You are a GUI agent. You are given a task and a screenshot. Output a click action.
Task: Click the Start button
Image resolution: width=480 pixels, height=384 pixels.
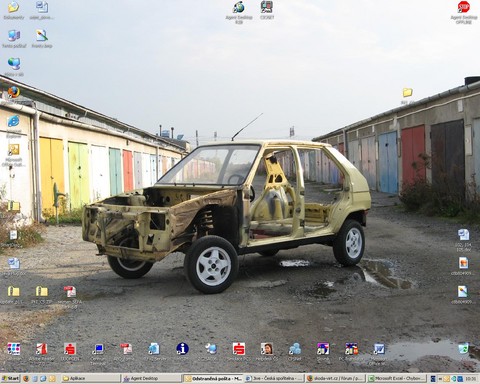10,378
